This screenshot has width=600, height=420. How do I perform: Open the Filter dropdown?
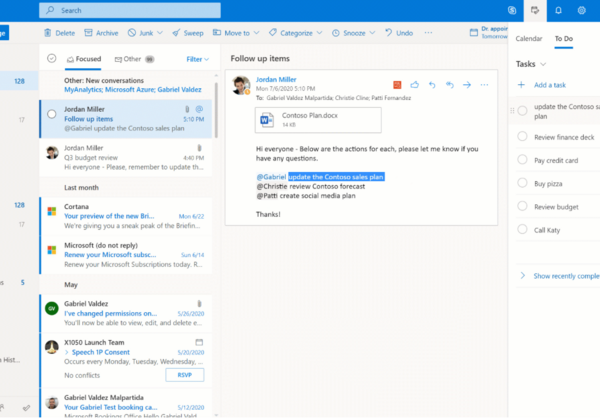197,59
